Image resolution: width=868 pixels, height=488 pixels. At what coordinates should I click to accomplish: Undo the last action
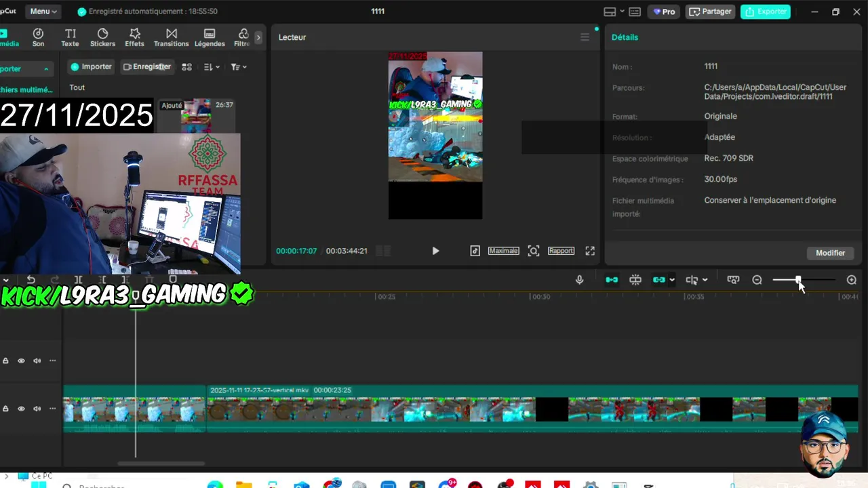click(31, 280)
